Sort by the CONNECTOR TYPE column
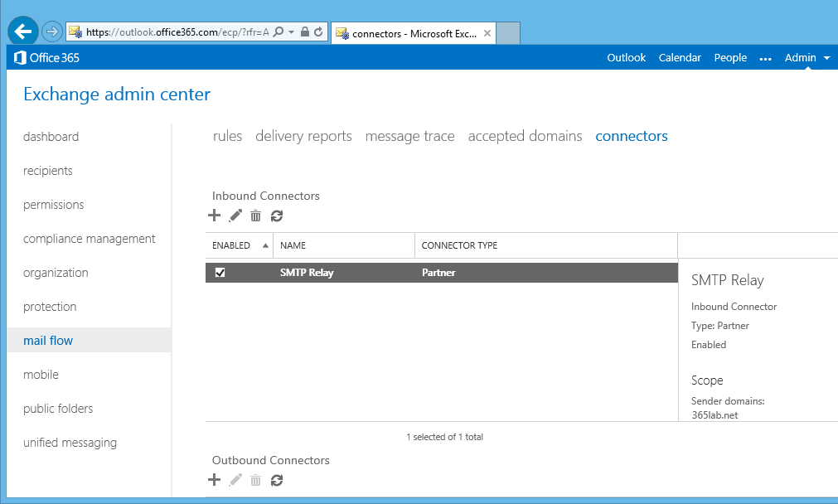Viewport: 838px width, 504px height. pos(459,245)
